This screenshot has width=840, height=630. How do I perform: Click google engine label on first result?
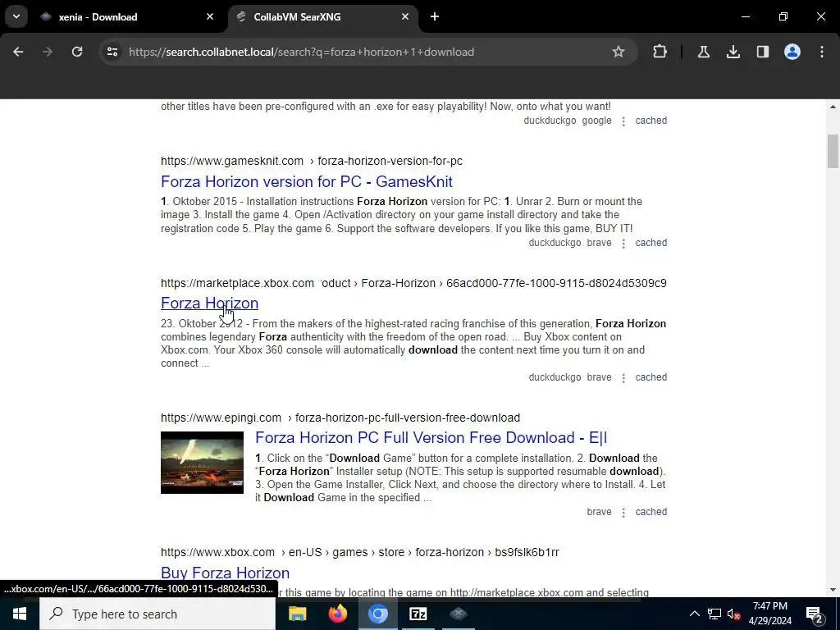[x=596, y=121]
